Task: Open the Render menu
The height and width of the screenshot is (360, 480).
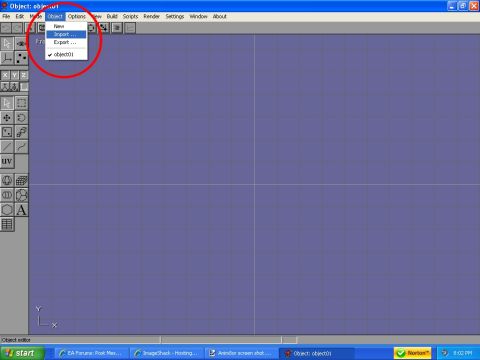Action: pyautogui.click(x=151, y=16)
